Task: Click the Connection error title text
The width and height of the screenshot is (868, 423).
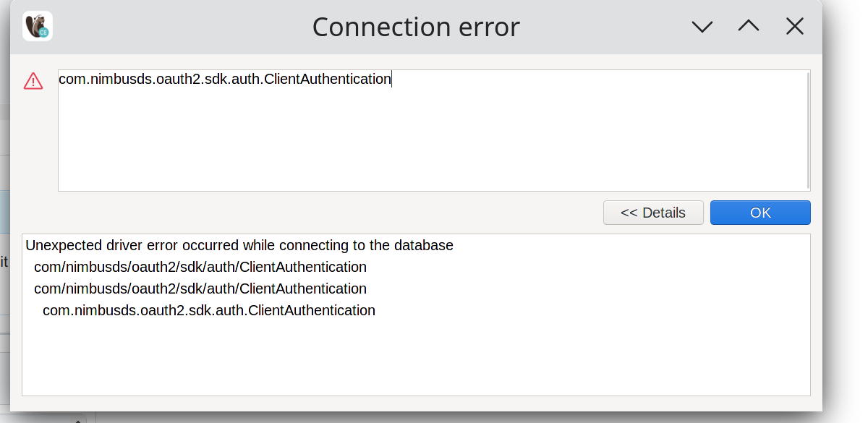Action: [416, 26]
